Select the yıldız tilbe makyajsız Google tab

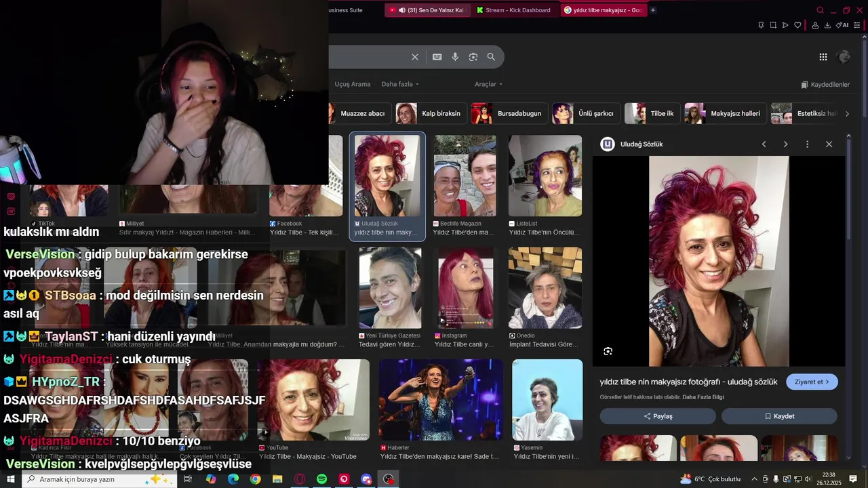[603, 10]
